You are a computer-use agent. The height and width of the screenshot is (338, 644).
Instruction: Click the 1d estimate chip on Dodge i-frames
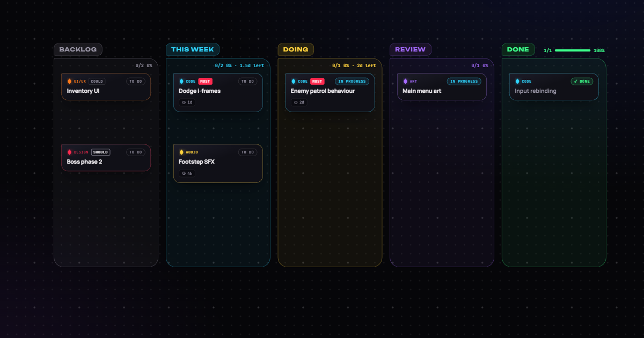pyautogui.click(x=187, y=102)
